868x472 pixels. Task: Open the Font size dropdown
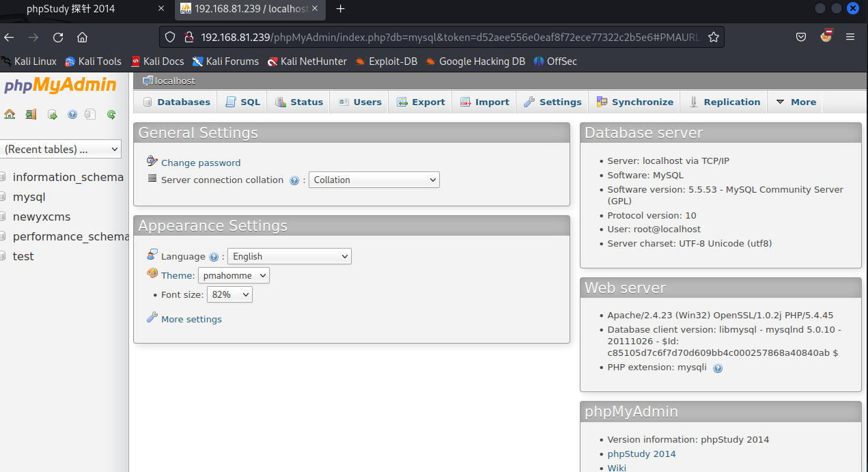click(229, 294)
